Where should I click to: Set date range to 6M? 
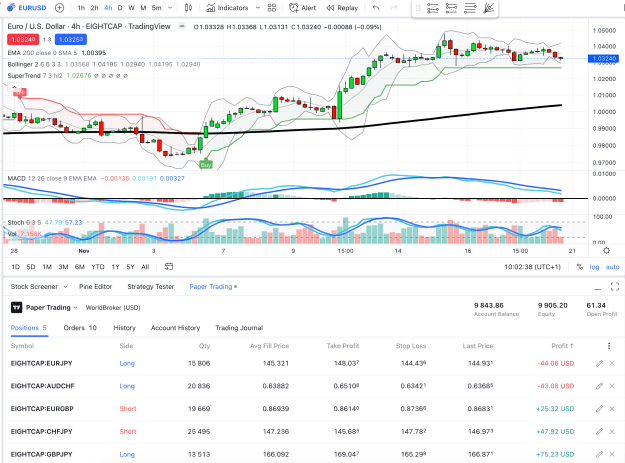pyautogui.click(x=80, y=267)
